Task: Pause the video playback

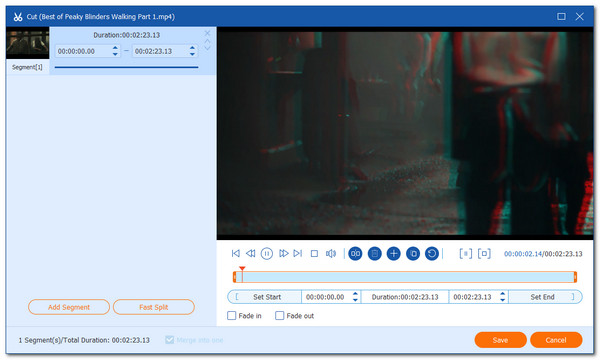Action: point(267,254)
